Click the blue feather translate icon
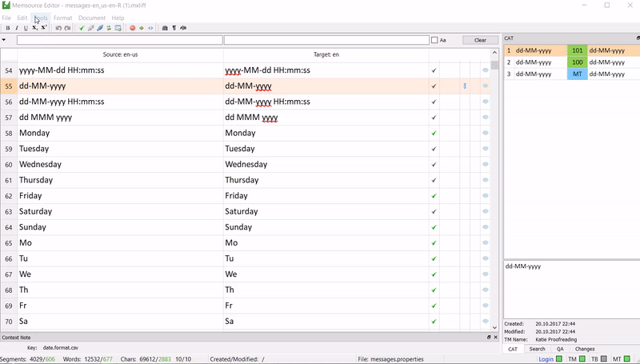This screenshot has width=640, height=364. point(99,28)
